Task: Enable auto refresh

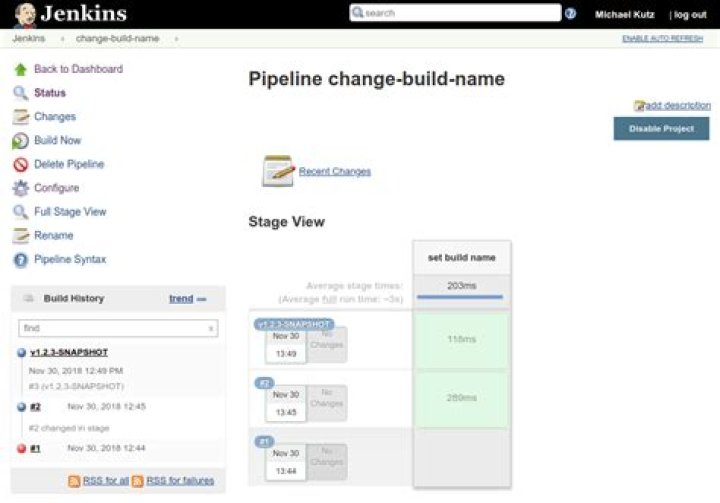Action: pyautogui.click(x=664, y=38)
